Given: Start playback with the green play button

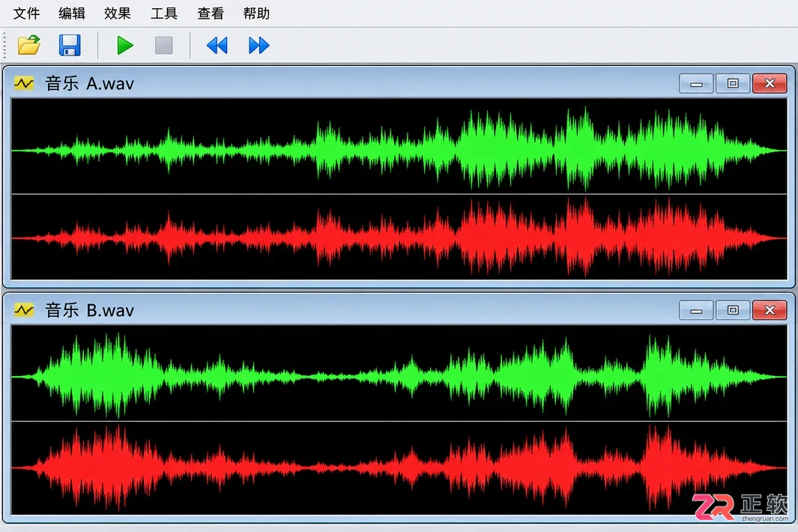Looking at the screenshot, I should point(124,45).
